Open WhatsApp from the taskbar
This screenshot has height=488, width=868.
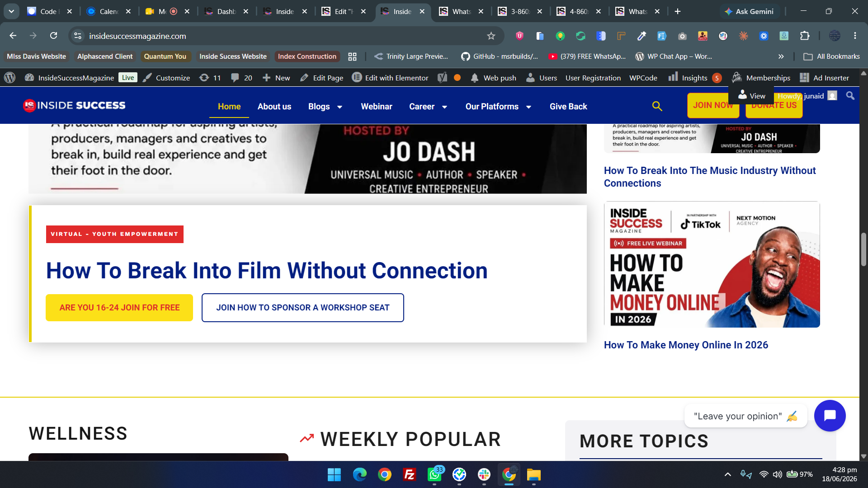tap(434, 474)
